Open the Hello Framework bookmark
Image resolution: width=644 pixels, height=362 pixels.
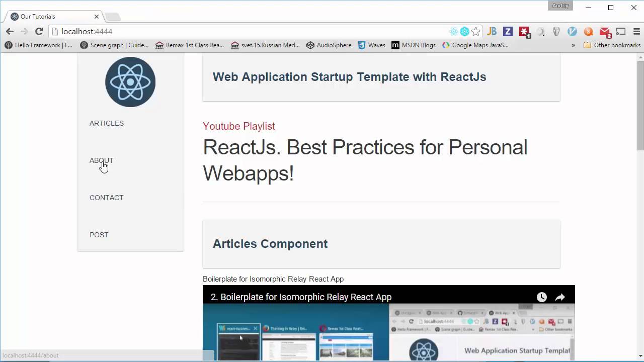click(39, 45)
